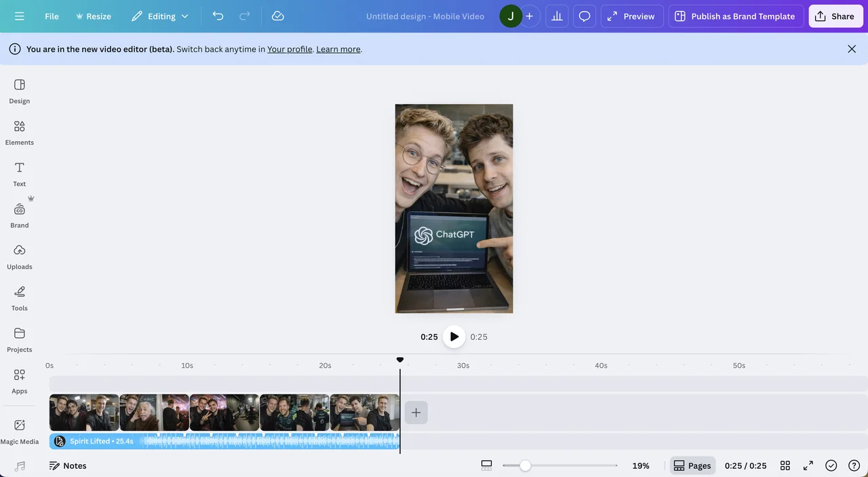Expand the Editing mode dropdown
Image resolution: width=868 pixels, height=477 pixels.
pos(160,16)
